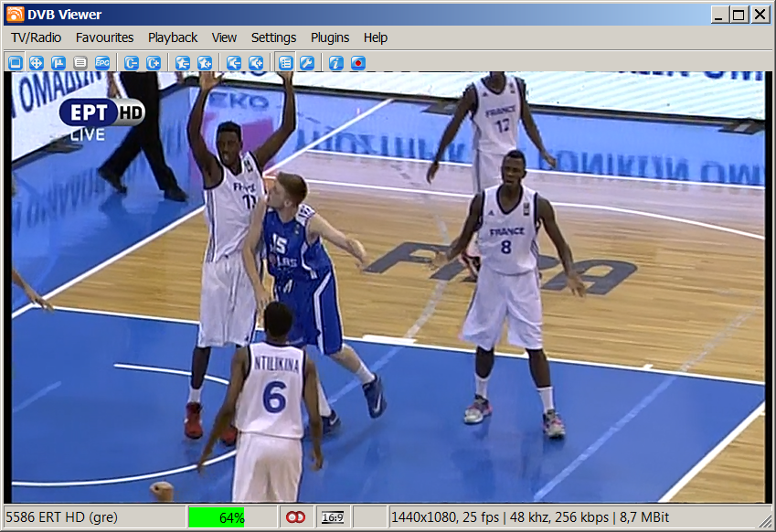
Task: Toggle the channel list panel icon
Action: click(285, 63)
